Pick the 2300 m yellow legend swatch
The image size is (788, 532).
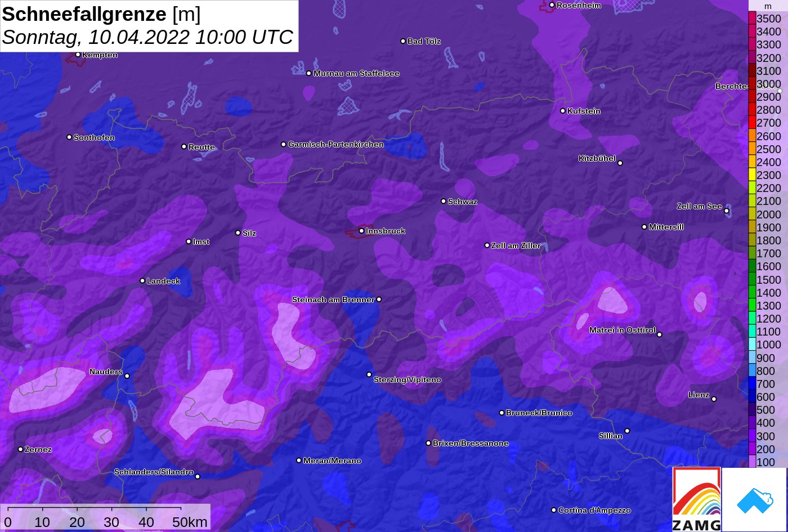[x=752, y=175]
